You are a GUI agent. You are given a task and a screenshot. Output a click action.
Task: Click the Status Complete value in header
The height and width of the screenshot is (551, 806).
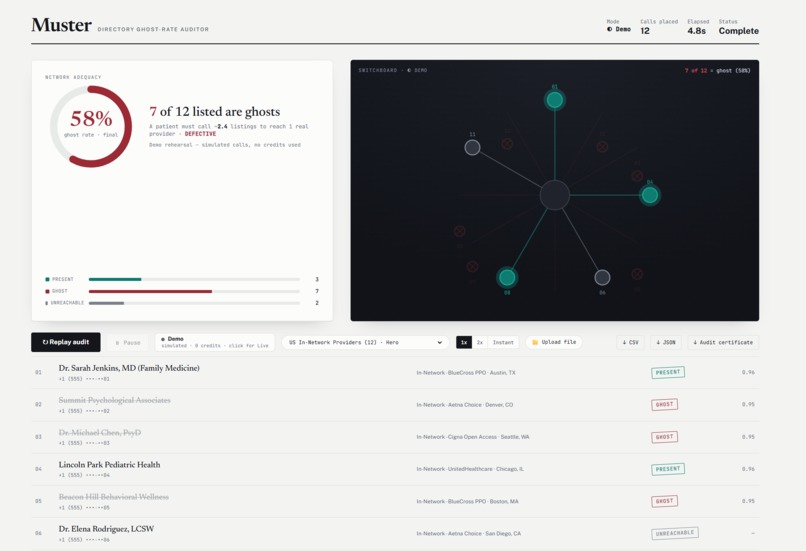[739, 31]
